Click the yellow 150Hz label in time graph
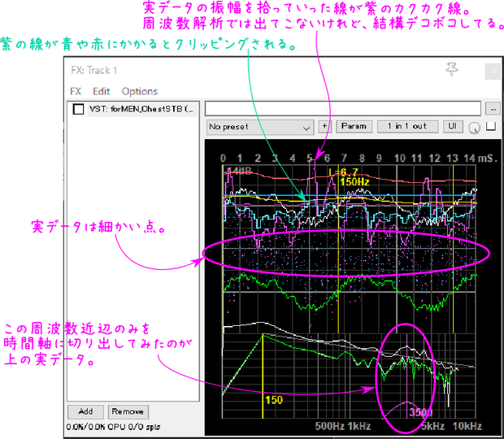504x439 pixels. tap(354, 182)
